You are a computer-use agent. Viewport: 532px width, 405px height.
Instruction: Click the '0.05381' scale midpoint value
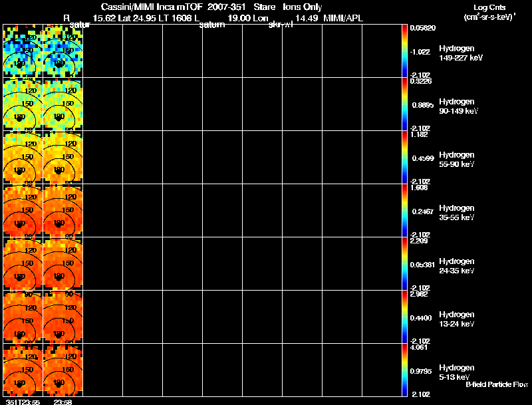(422, 265)
